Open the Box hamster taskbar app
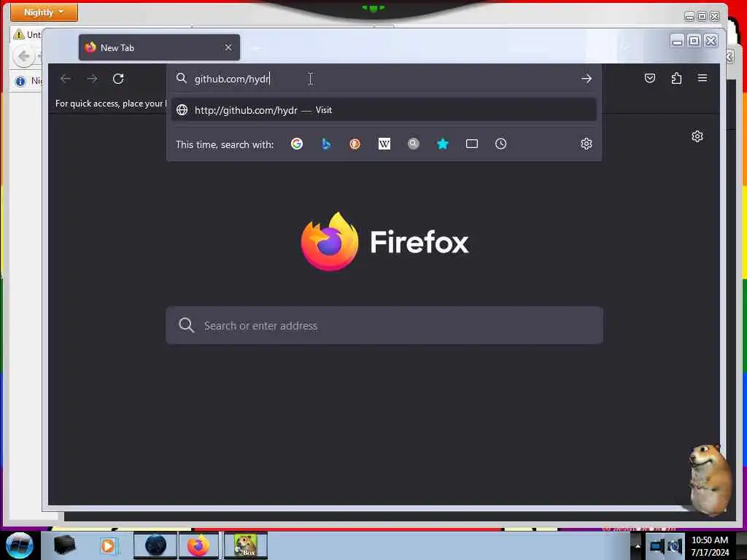747x560 pixels. 245,545
